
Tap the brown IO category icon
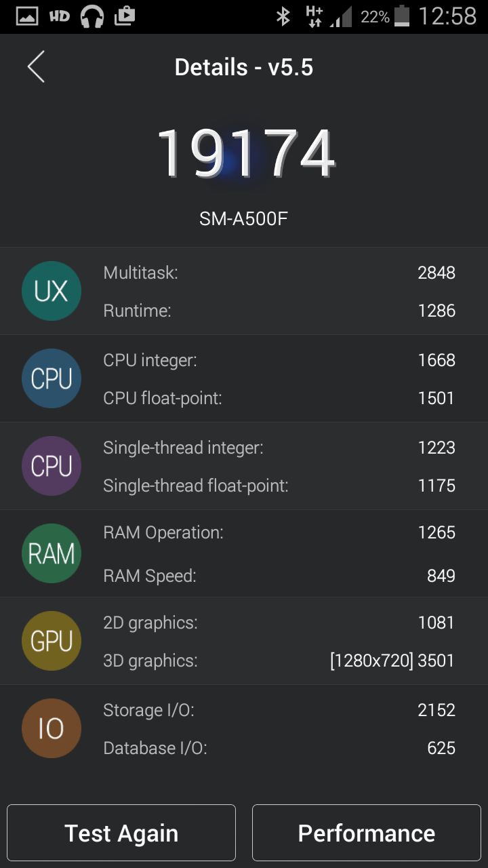coord(52,728)
